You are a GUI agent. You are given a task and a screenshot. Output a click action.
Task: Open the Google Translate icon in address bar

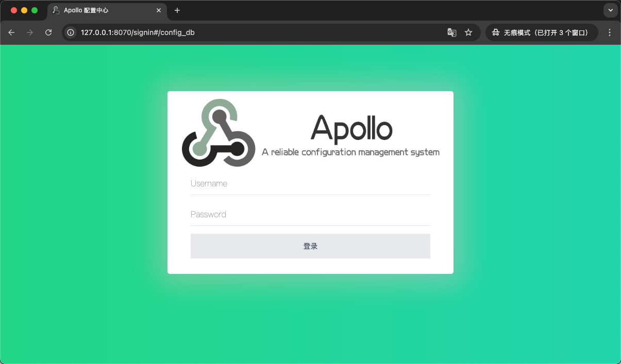(x=451, y=32)
